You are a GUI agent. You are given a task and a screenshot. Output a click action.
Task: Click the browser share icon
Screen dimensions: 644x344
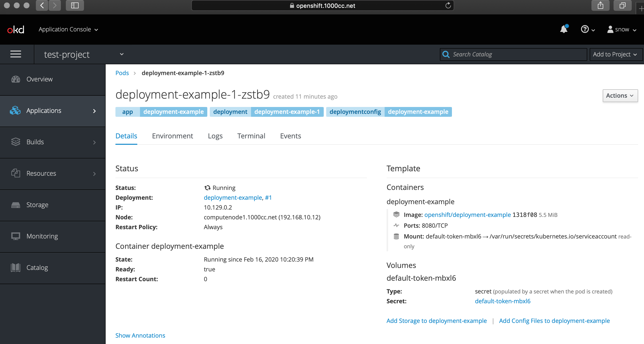[x=600, y=5]
